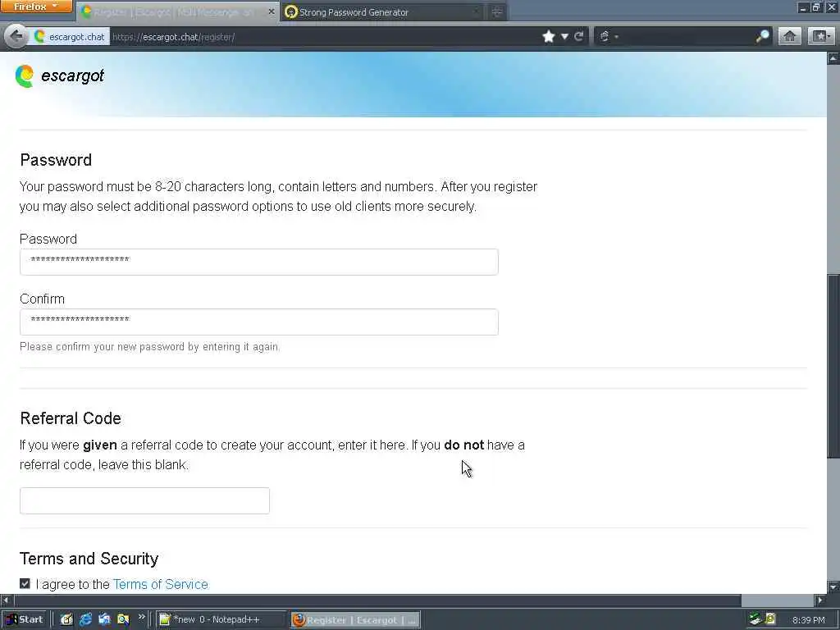Click the Terms and Security heading
Screen dimensions: 840x630
(89, 558)
